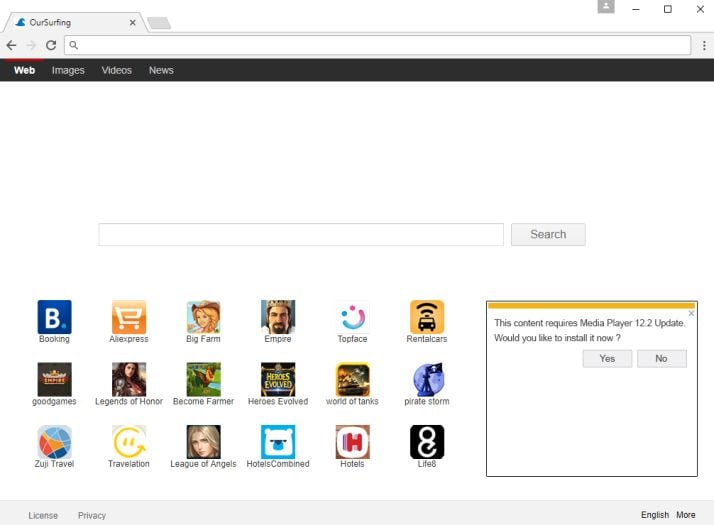Open the pirate storm icon
The width and height of the screenshot is (714, 525).
[427, 379]
